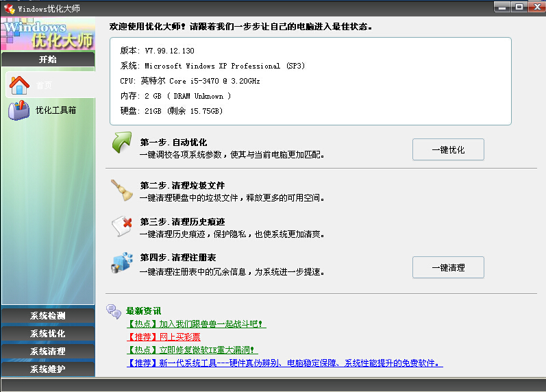Open link 加入我们跟兽兽一起战斗吧
Screen dimensions: 546x392
pos(197,323)
